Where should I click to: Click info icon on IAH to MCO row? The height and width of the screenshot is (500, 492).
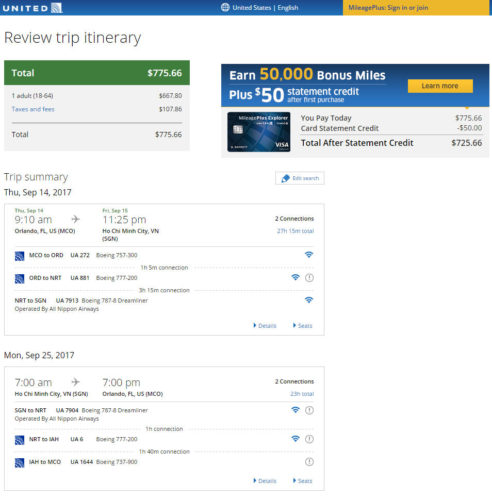point(309,462)
